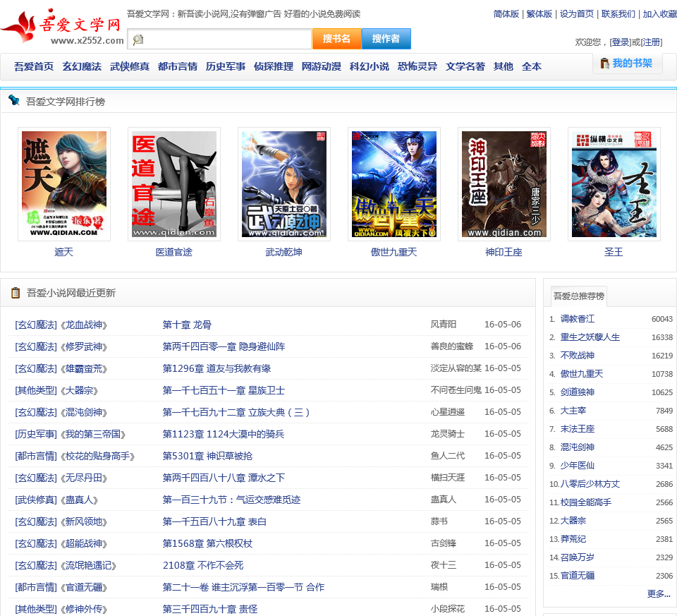Open 重生之妖孽人生 in ranking

coord(590,337)
